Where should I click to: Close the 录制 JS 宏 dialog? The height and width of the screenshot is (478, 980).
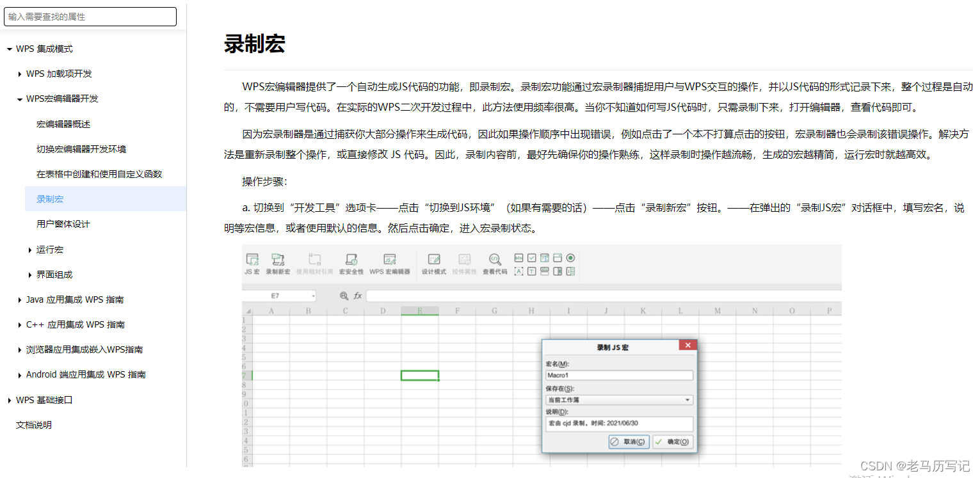[x=688, y=345]
